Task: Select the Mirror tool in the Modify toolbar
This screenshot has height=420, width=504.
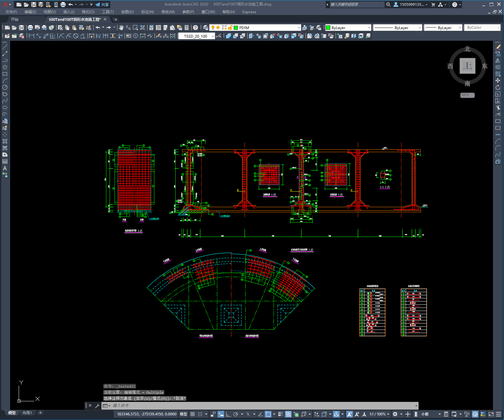Action: pos(498,60)
